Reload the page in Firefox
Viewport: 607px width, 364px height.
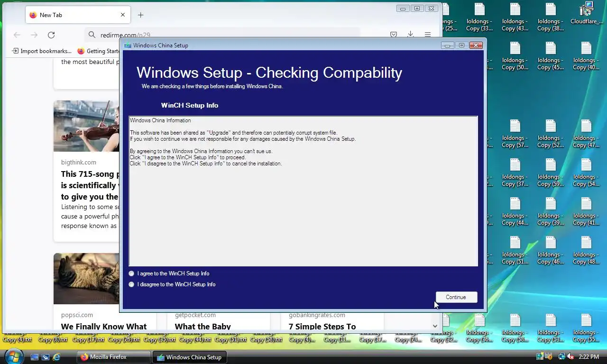click(51, 35)
